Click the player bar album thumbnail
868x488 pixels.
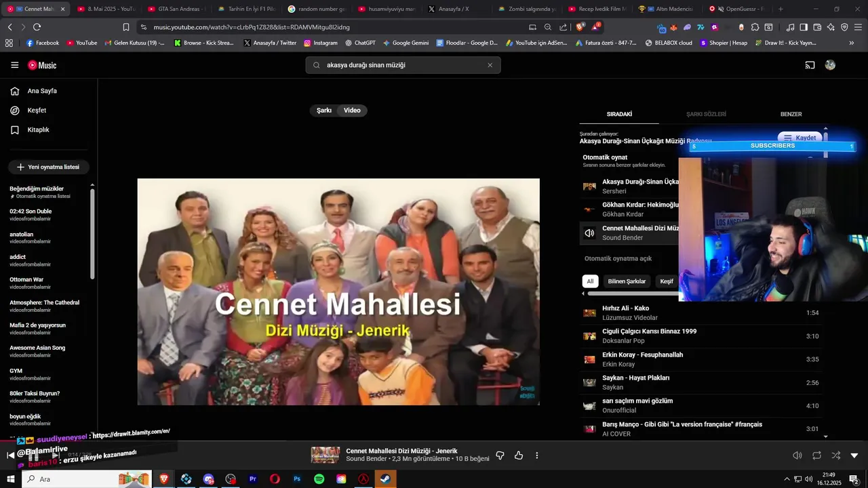pyautogui.click(x=325, y=455)
